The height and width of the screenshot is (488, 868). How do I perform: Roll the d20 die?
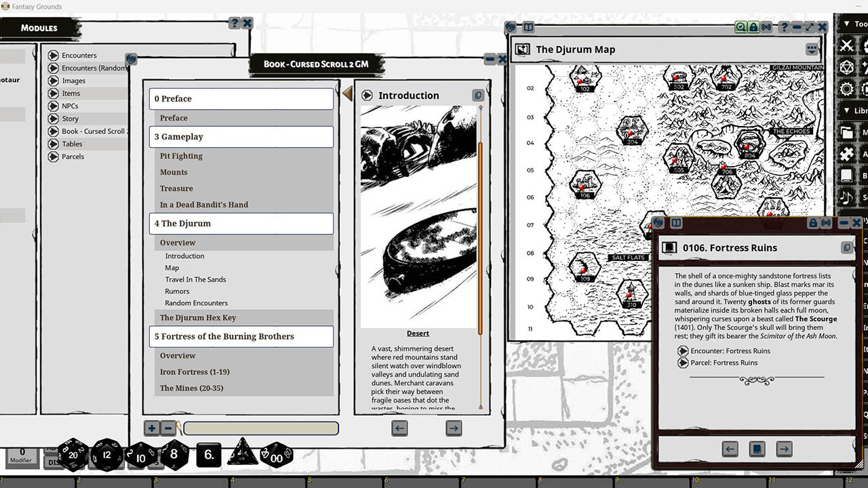click(73, 456)
